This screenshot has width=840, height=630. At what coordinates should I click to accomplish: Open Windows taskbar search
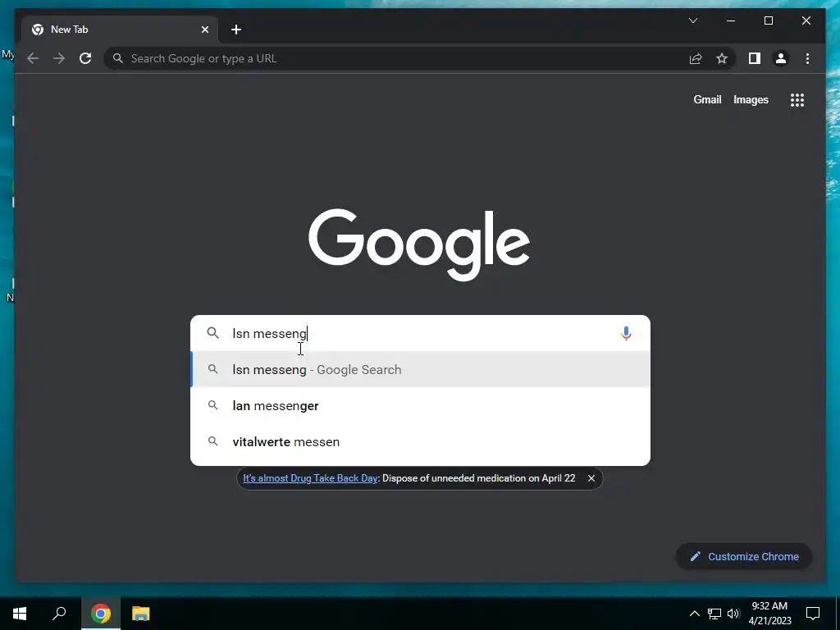[x=59, y=614]
